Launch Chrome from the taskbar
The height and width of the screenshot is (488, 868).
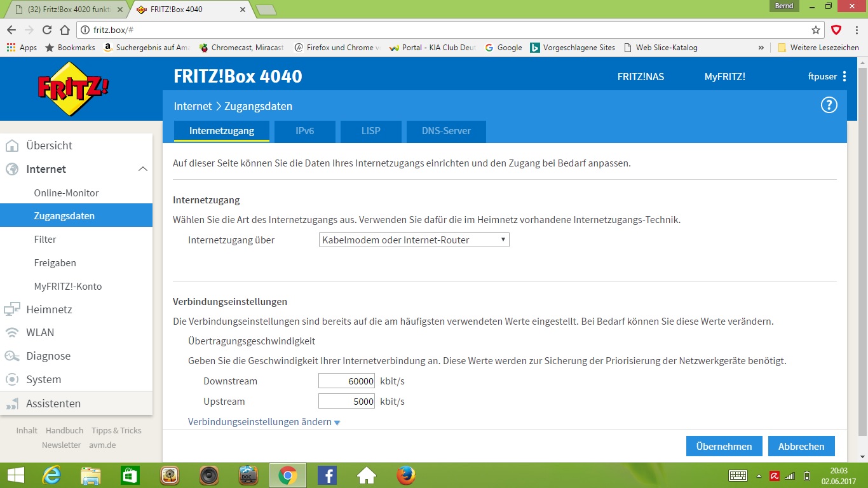pyautogui.click(x=288, y=475)
